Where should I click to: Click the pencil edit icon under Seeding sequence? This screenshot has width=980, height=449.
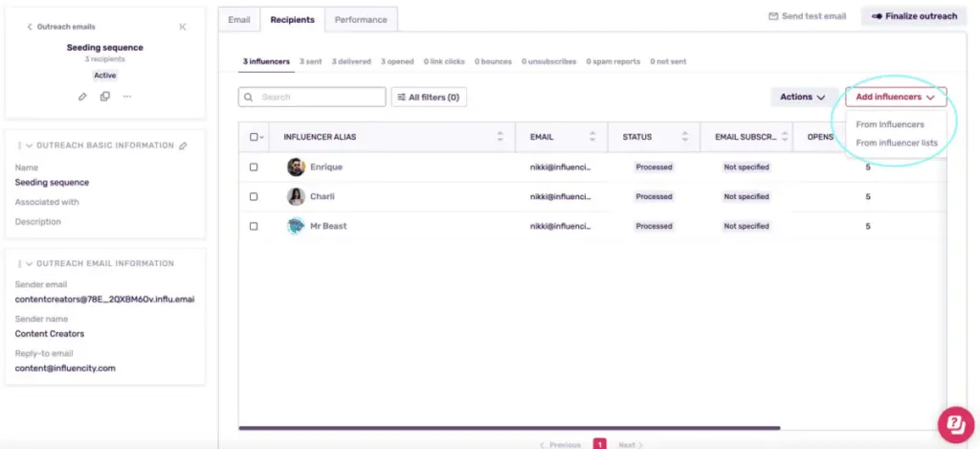[x=82, y=97]
